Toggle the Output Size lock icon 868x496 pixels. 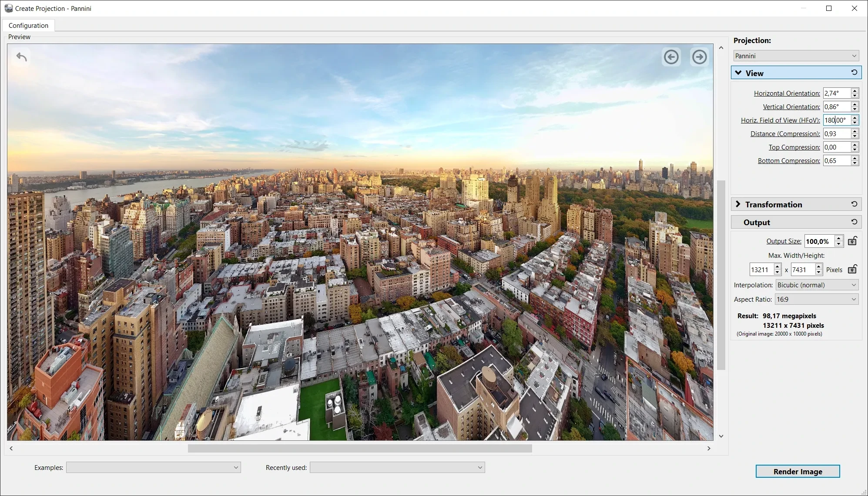point(852,241)
